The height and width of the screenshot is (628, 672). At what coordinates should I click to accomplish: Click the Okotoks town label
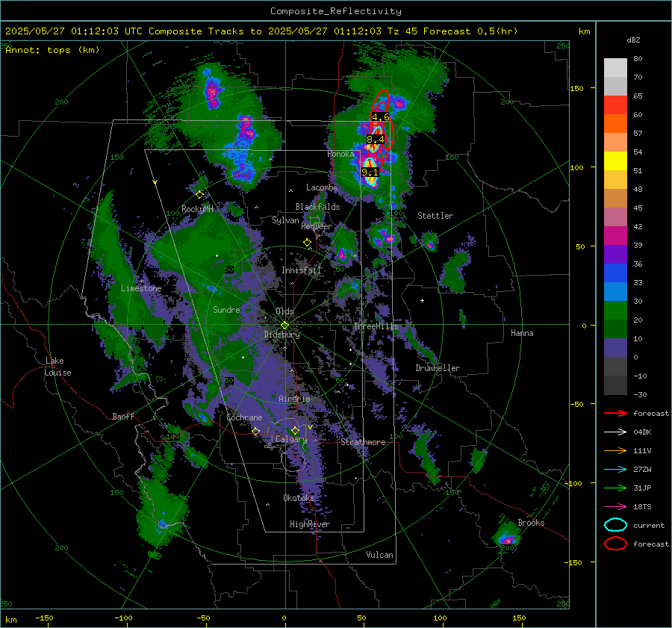(299, 497)
